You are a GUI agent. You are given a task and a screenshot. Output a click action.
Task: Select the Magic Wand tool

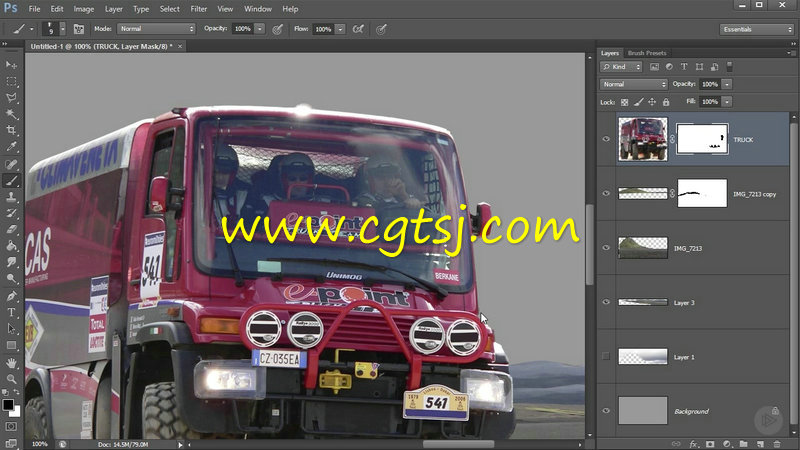[x=11, y=114]
